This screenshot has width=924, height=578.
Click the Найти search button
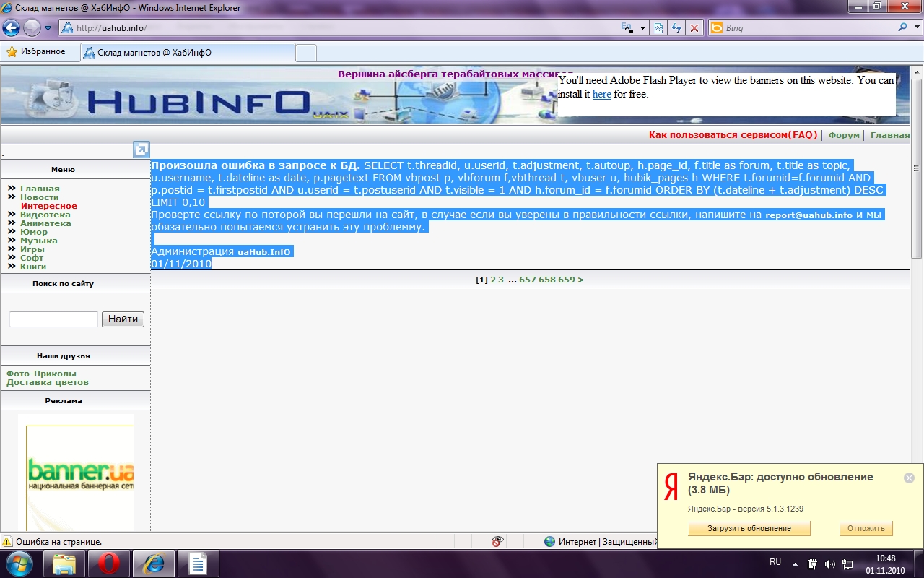coord(123,319)
